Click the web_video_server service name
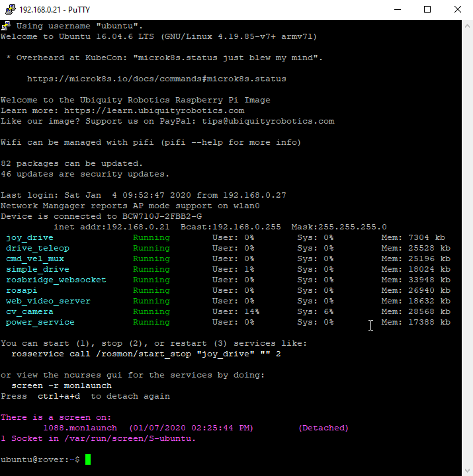Image resolution: width=473 pixels, height=476 pixels. (48, 301)
